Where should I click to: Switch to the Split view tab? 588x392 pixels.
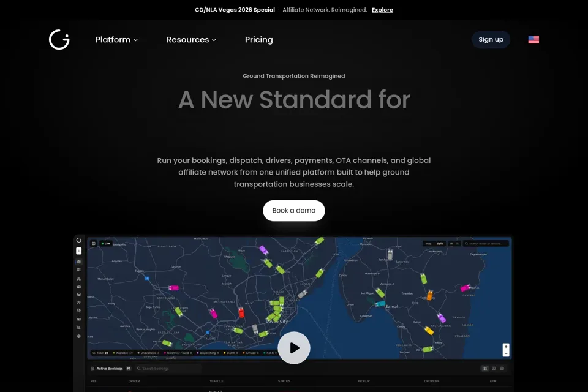(440, 243)
